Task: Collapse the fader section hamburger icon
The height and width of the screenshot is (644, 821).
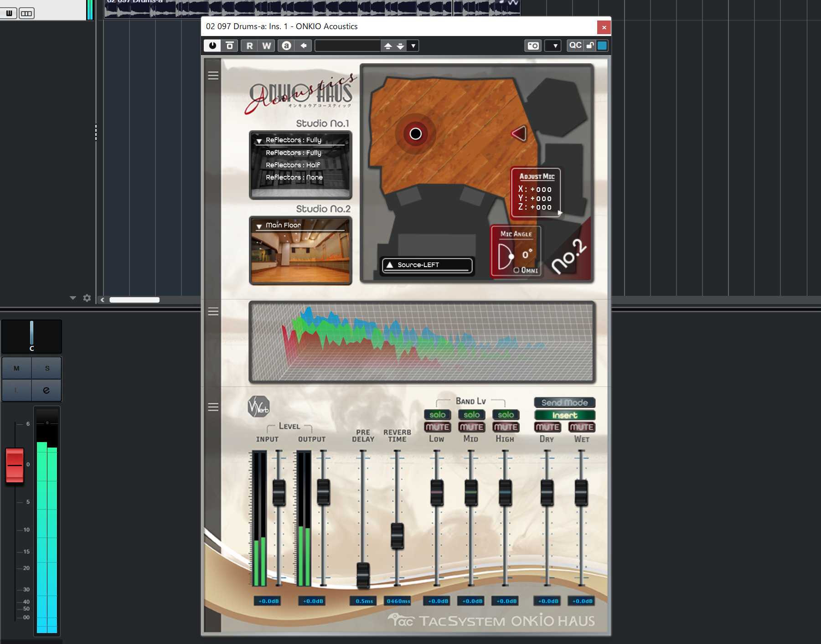Action: click(213, 407)
